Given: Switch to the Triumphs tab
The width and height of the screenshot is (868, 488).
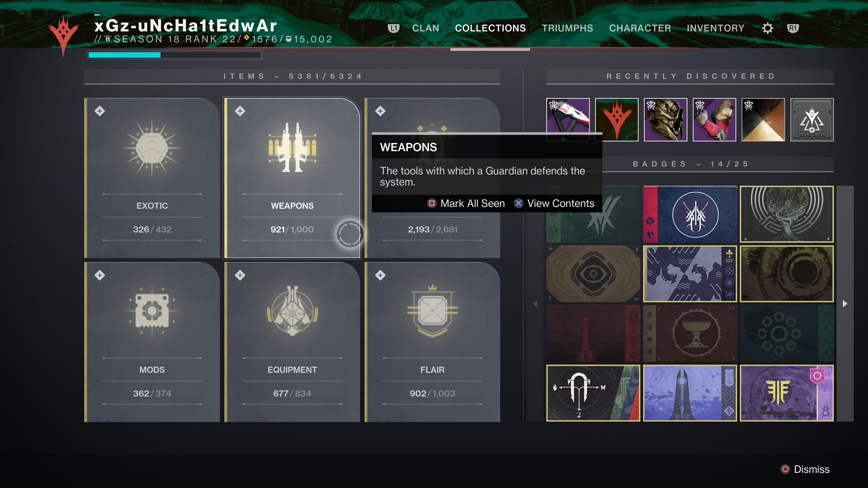Looking at the screenshot, I should 567,28.
